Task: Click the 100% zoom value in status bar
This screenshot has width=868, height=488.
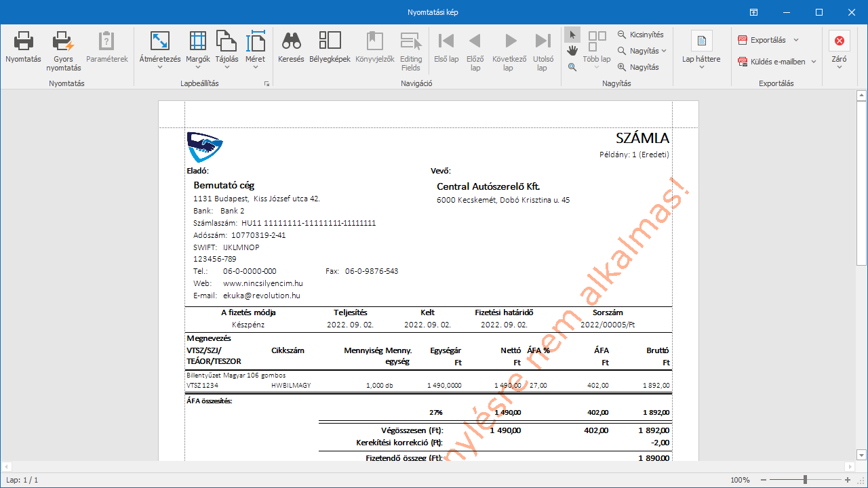Action: tap(740, 480)
